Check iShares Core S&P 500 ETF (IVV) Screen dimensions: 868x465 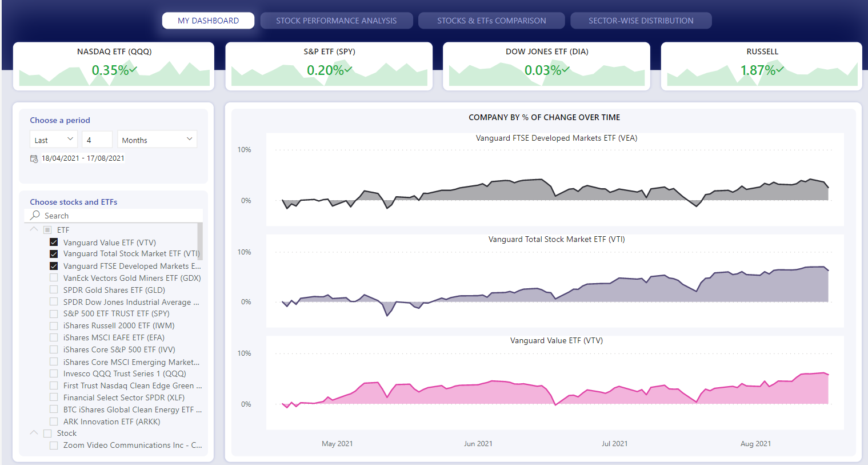pos(54,349)
